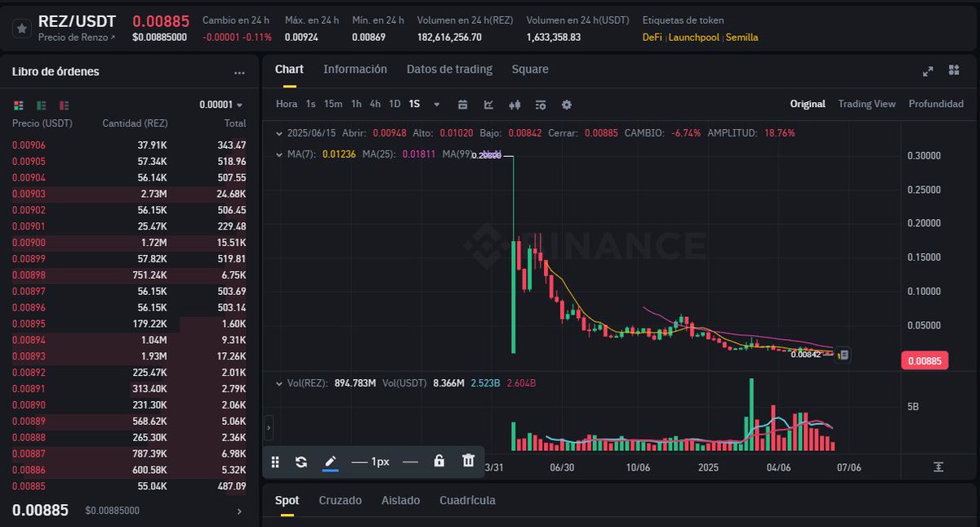Viewport: 980px width, 527px height.
Task: Open more time intervals dropdown arrow
Action: click(x=437, y=105)
